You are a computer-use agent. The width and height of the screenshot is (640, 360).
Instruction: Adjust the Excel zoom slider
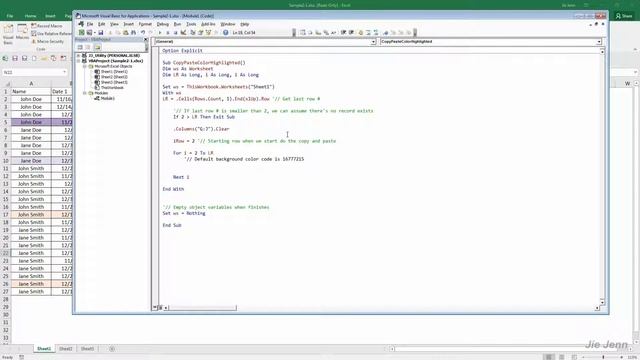pos(603,357)
